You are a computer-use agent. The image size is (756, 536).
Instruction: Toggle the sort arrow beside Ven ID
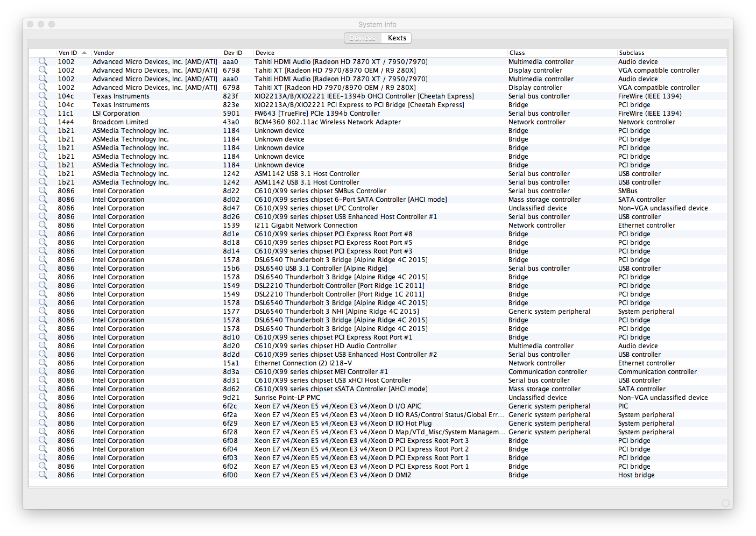[84, 53]
